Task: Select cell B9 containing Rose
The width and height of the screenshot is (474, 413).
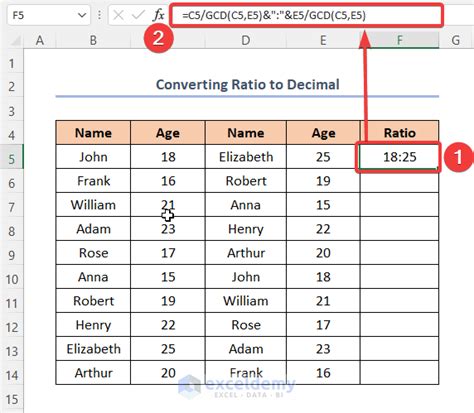Action: click(93, 253)
